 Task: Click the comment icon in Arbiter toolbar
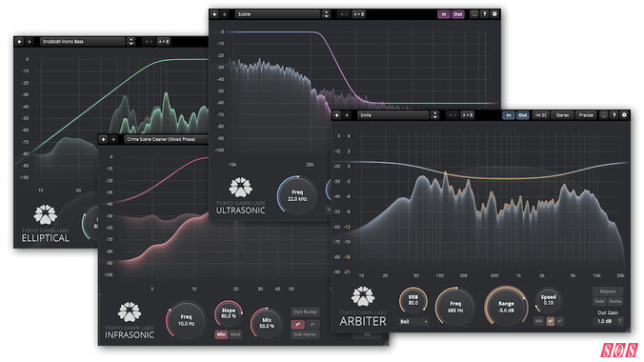click(x=604, y=115)
